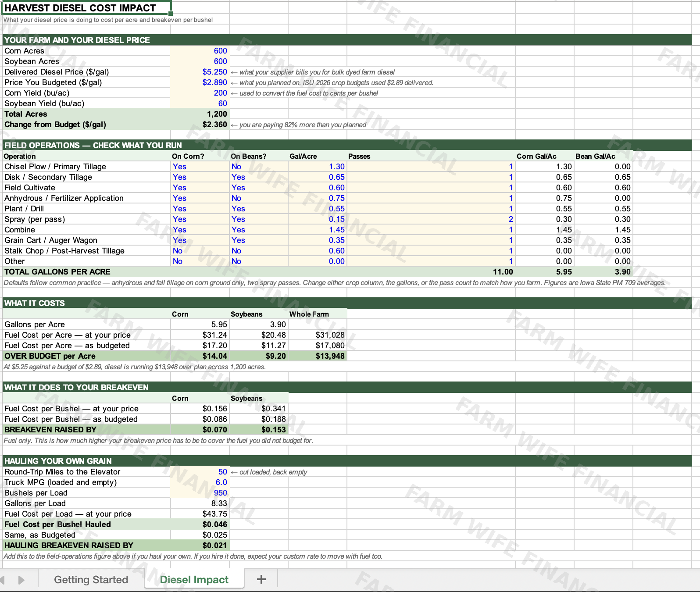Click On Corn cell for Grain Cart / Auger Wagon

(200, 240)
